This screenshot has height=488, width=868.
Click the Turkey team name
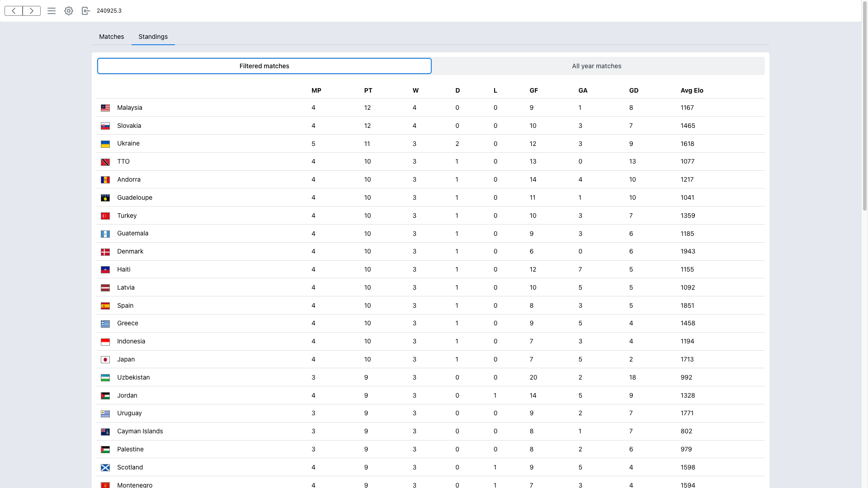pyautogui.click(x=127, y=216)
